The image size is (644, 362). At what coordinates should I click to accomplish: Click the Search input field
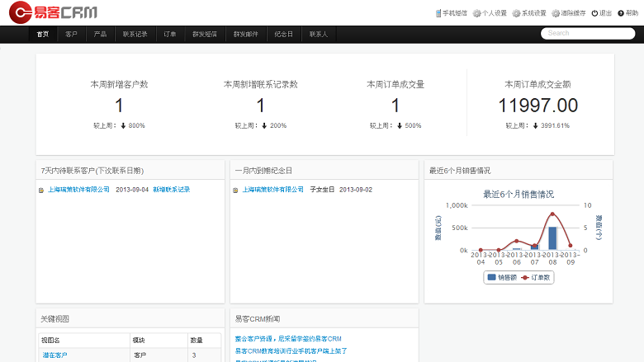click(587, 34)
